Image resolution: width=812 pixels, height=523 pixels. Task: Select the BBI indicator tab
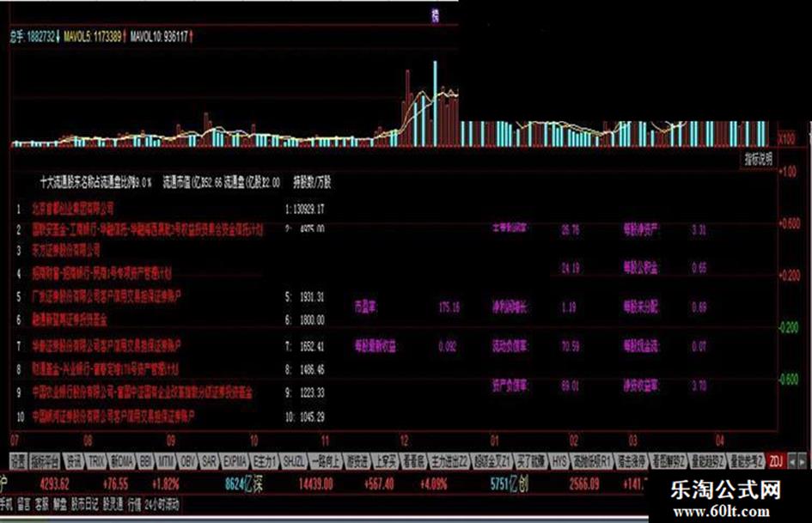pos(146,461)
